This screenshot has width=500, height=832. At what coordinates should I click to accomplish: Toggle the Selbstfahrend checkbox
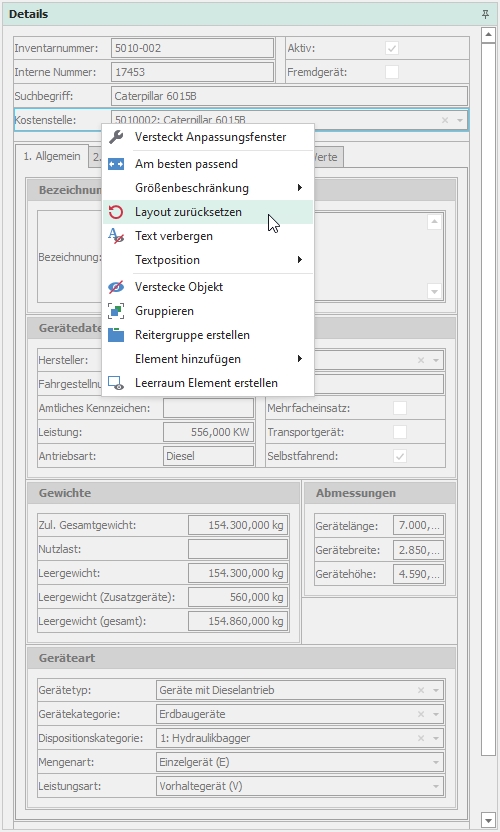pyautogui.click(x=400, y=456)
